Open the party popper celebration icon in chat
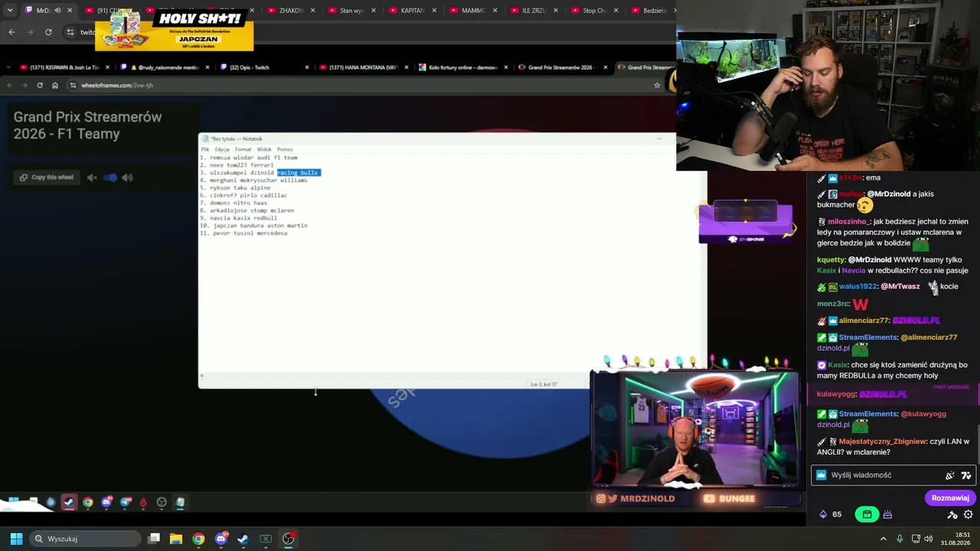This screenshot has height=551, width=980. [x=950, y=475]
